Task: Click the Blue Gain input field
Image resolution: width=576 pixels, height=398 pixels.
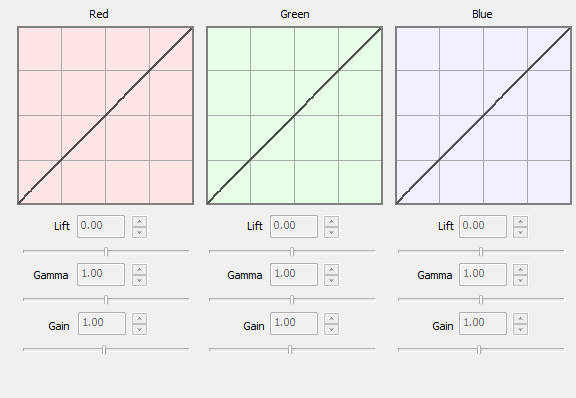Action: point(483,323)
